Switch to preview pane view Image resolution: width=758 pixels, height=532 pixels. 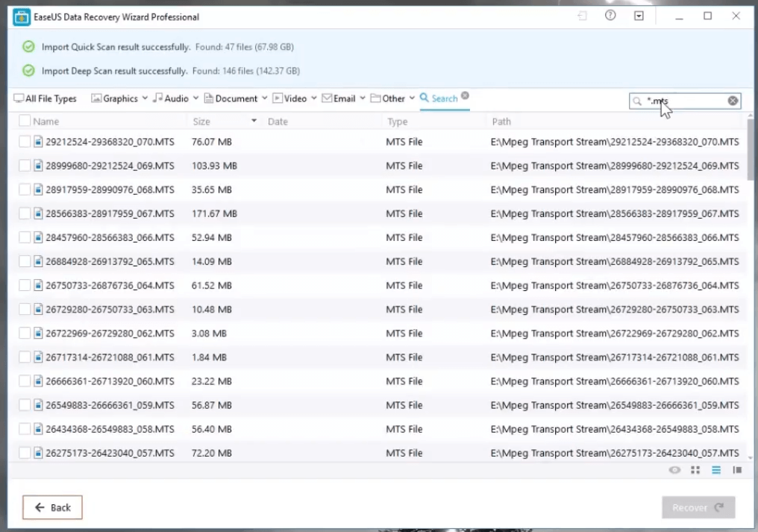[737, 470]
